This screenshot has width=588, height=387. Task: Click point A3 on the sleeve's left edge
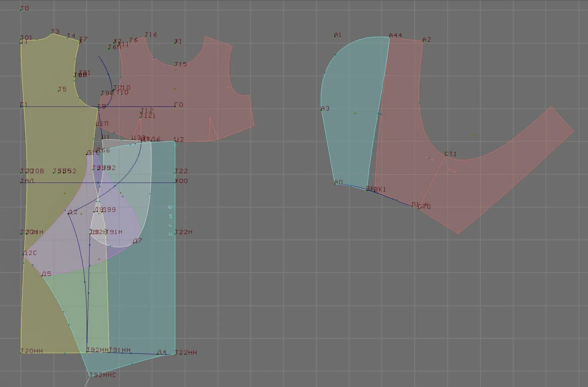click(322, 110)
